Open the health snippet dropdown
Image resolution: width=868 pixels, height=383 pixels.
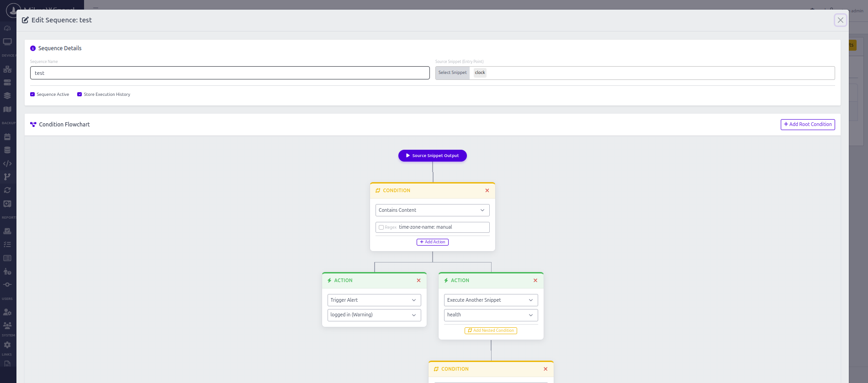[491, 315]
